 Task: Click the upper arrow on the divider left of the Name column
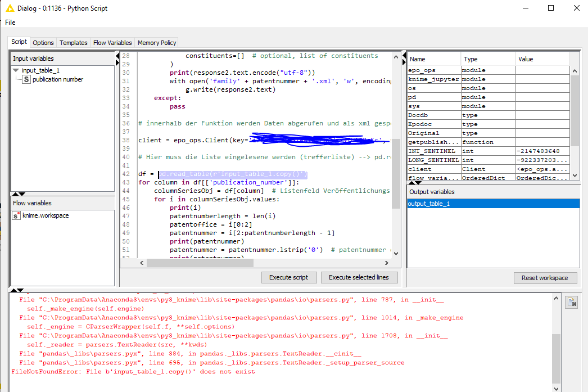click(404, 56)
